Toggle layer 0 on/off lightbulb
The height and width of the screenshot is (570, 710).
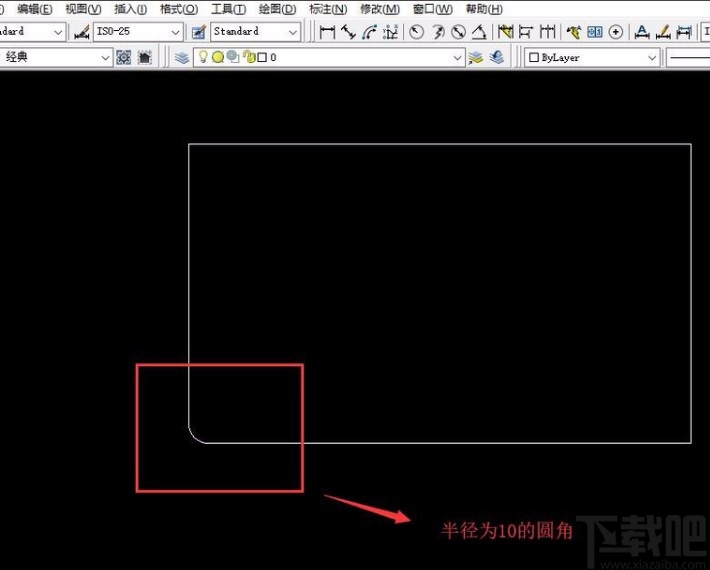coord(203,57)
